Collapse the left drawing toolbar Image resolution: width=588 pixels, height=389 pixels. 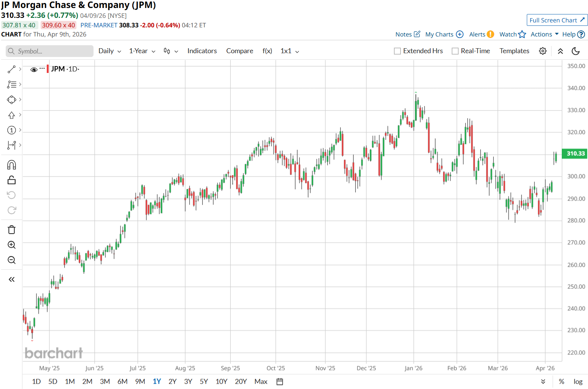[x=12, y=280]
